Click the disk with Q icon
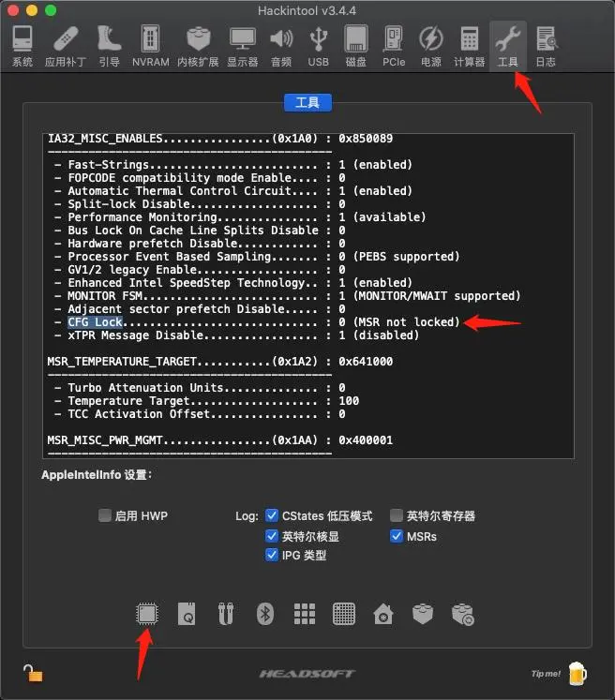615x700 pixels. click(x=187, y=614)
